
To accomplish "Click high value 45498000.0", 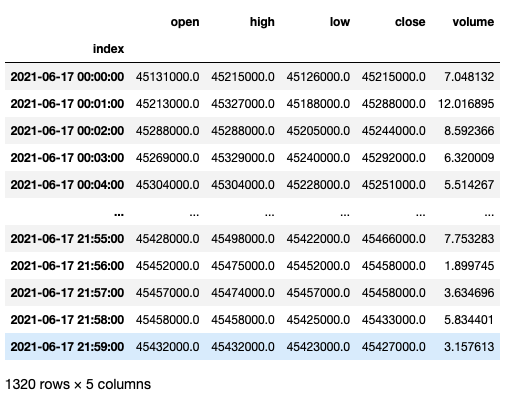I will pyautogui.click(x=243, y=239).
